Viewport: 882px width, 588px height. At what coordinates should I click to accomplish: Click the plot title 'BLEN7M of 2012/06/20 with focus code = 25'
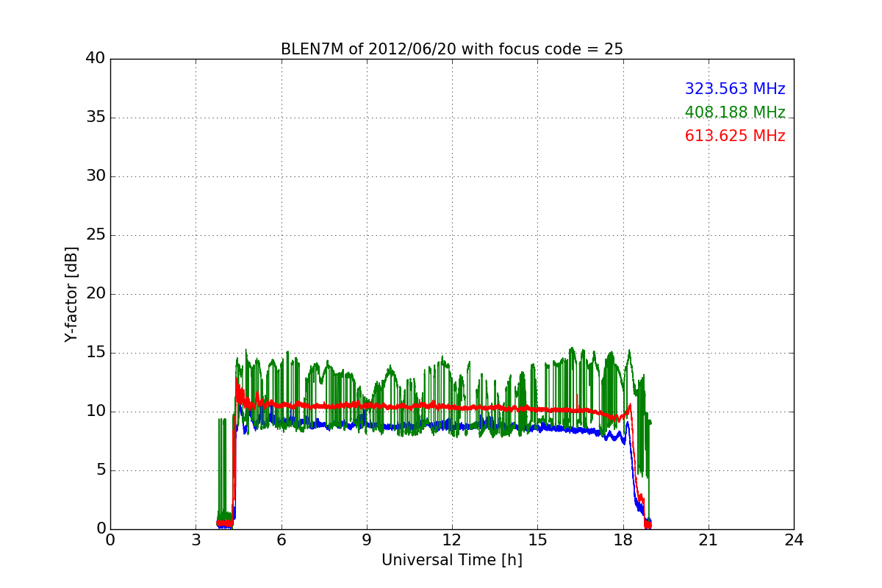click(x=452, y=49)
